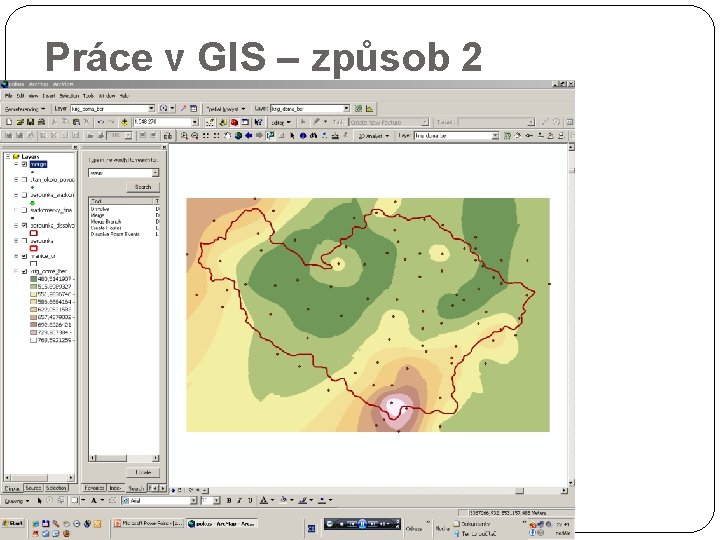Toggle the highlighted top layer checkbox
The image size is (720, 540).
coord(25,164)
